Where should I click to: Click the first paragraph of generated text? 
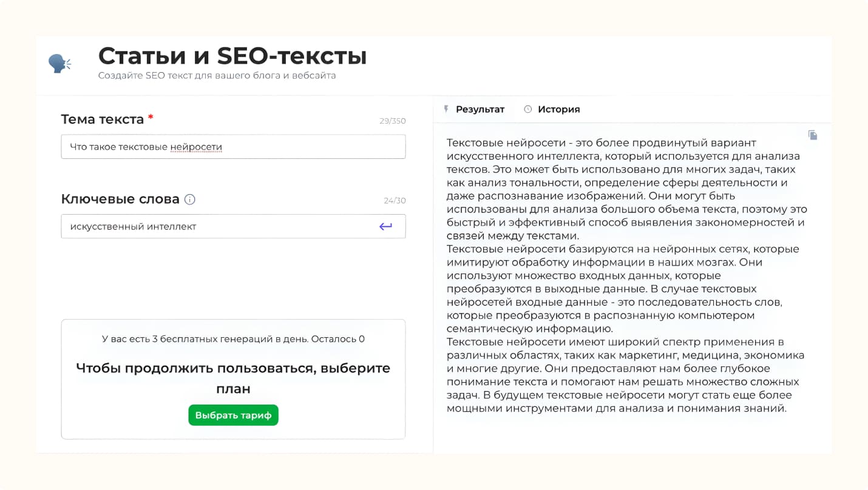pos(627,189)
